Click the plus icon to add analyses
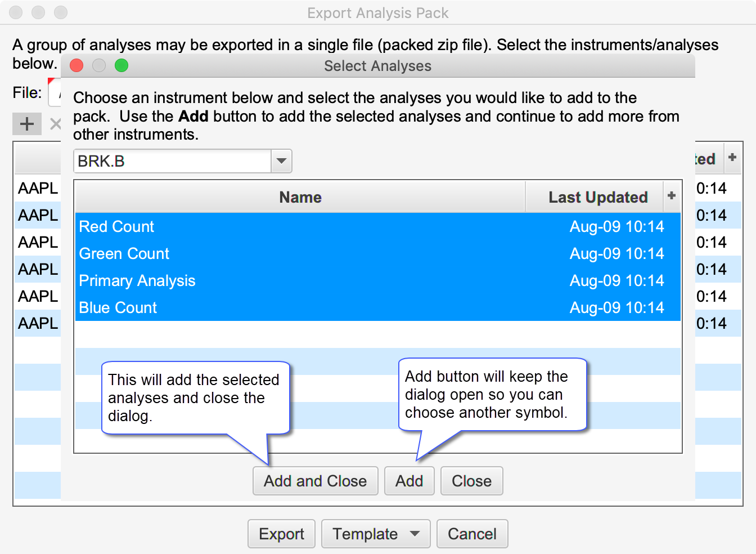 pos(27,124)
